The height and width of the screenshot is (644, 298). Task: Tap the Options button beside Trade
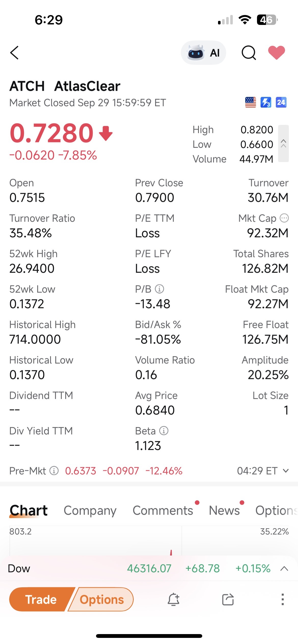(x=102, y=599)
